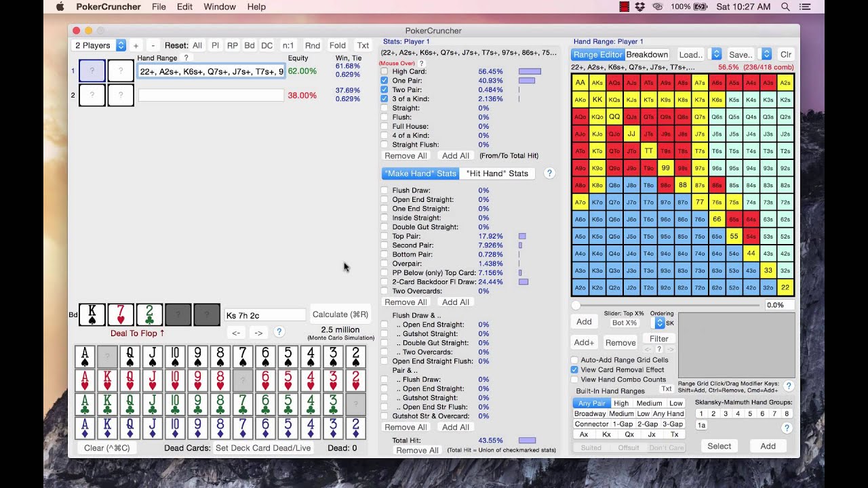
Task: Uncheck One Pair stat
Action: [x=384, y=81]
